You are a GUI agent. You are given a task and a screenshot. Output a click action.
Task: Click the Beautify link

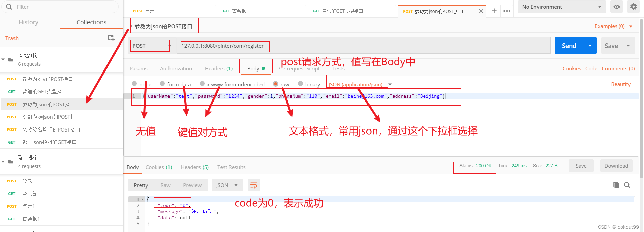pos(621,84)
